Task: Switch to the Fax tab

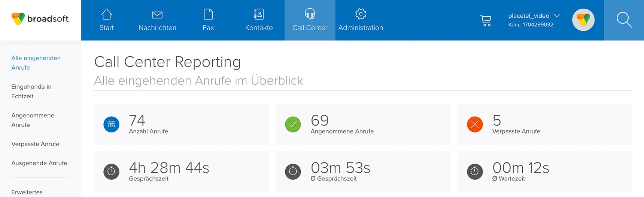Action: [x=208, y=20]
